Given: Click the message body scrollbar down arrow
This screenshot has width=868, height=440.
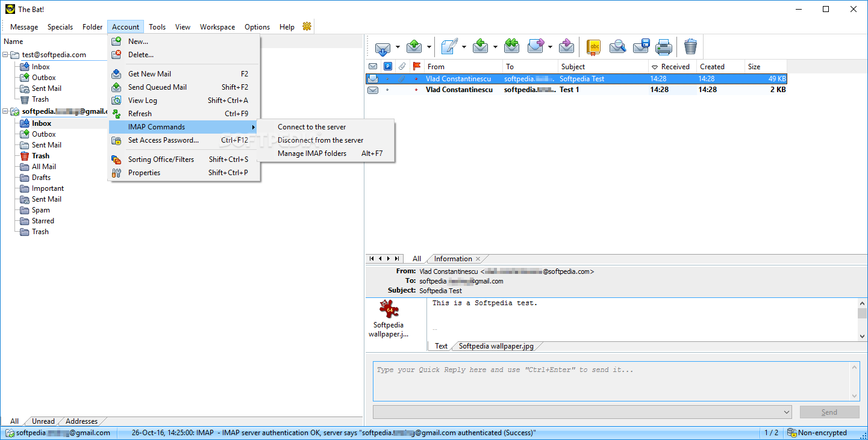Looking at the screenshot, I should tap(863, 336).
